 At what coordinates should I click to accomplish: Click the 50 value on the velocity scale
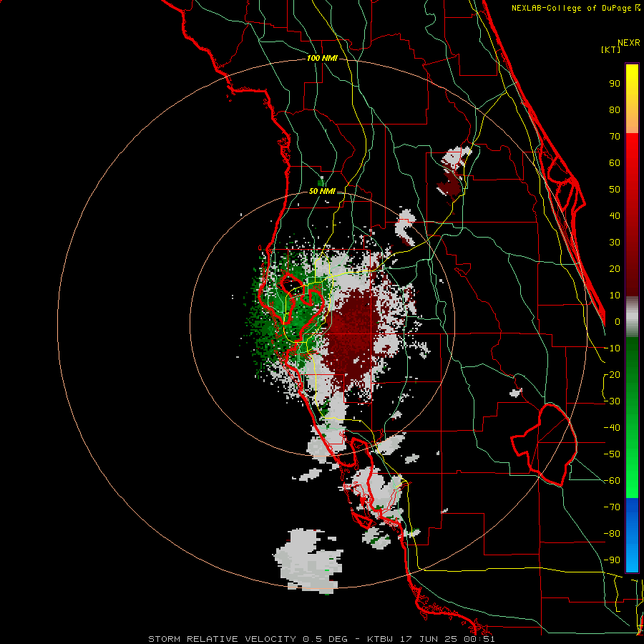point(615,190)
